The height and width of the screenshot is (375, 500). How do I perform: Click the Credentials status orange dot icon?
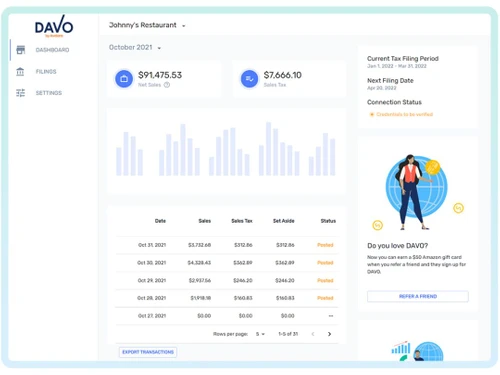pyautogui.click(x=372, y=114)
